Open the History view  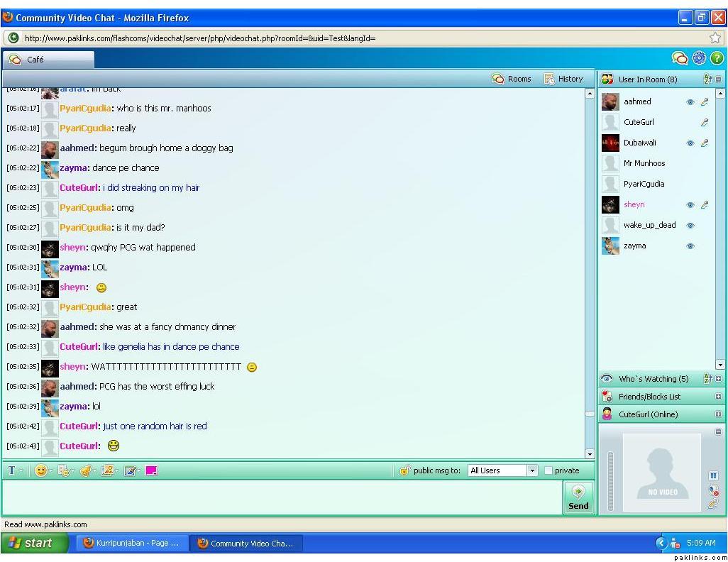click(x=563, y=79)
